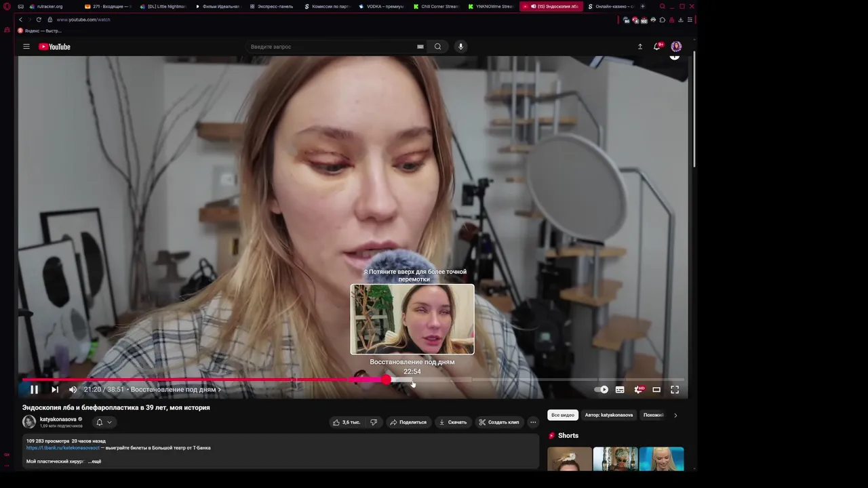Switch to '271 · Входящие' mail tab
The image size is (868, 488).
point(107,6)
